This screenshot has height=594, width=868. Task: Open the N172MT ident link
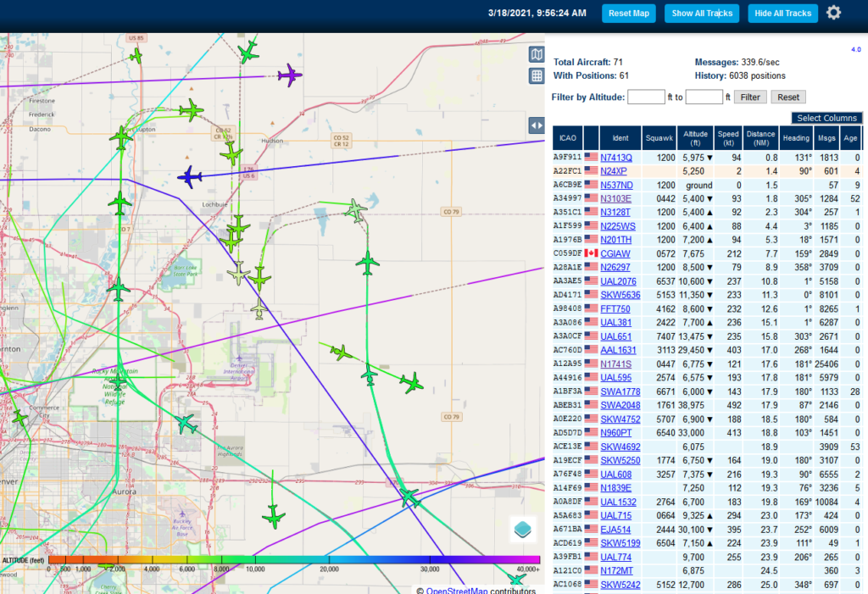(x=616, y=571)
